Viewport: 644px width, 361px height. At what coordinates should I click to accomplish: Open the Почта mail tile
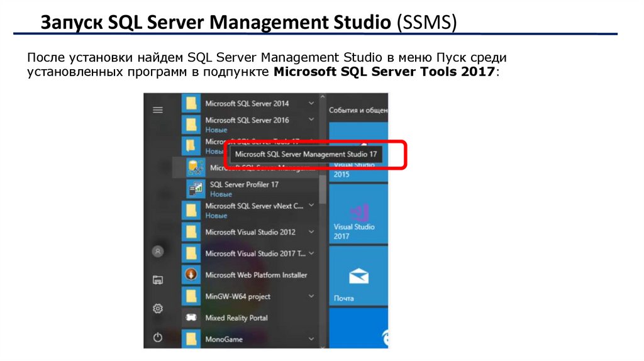[x=358, y=276]
